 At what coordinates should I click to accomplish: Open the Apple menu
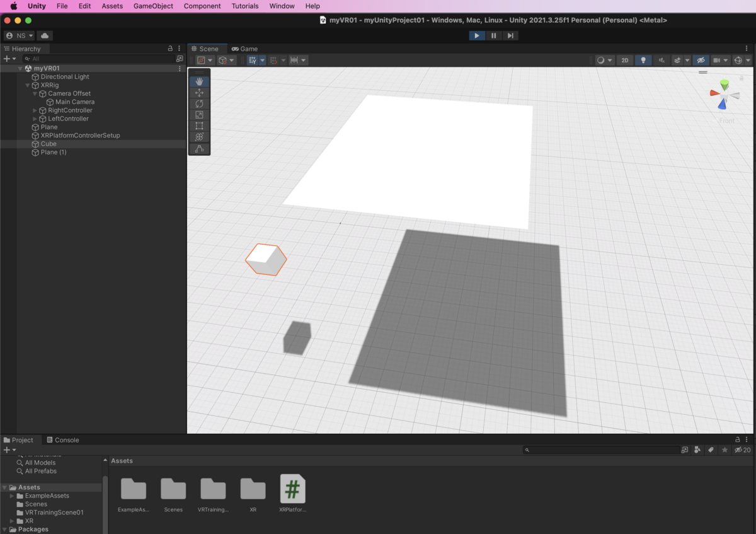(x=13, y=6)
